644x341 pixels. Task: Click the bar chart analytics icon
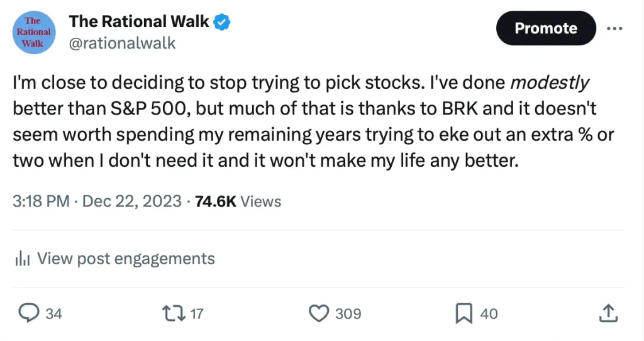pyautogui.click(x=23, y=259)
